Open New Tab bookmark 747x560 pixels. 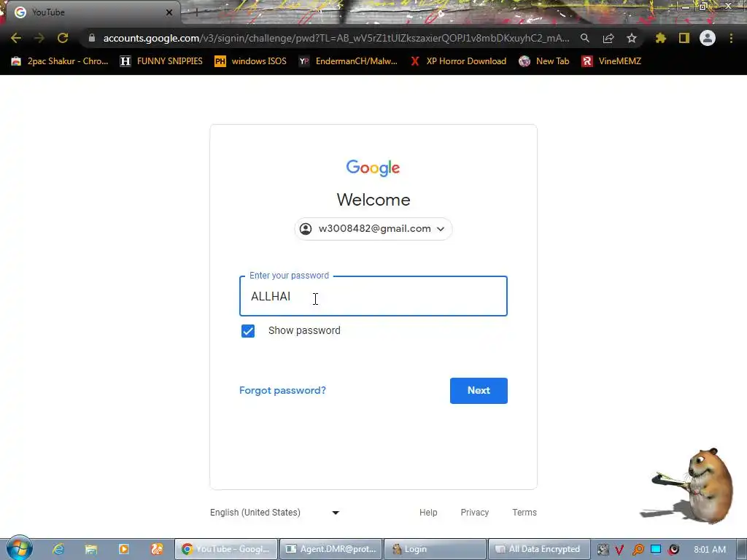543,61
